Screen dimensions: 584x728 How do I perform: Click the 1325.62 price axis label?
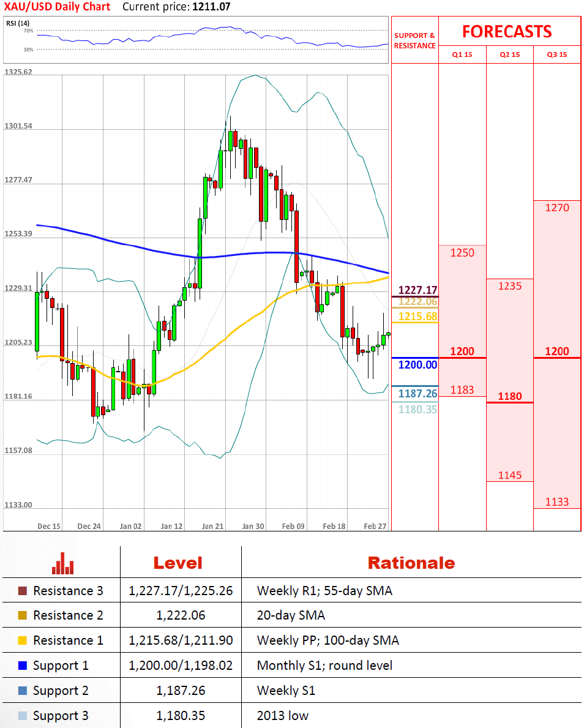[18, 72]
